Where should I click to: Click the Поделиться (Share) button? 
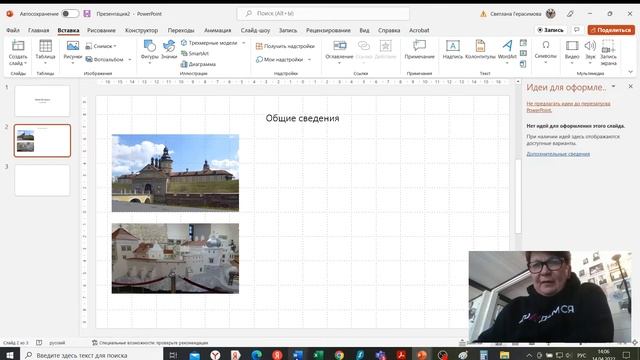(x=611, y=30)
